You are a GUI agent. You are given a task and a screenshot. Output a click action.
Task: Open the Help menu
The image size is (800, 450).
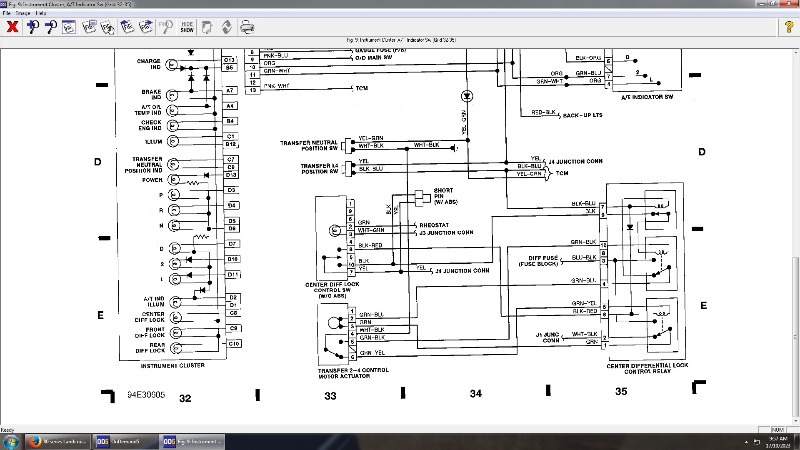coord(40,13)
